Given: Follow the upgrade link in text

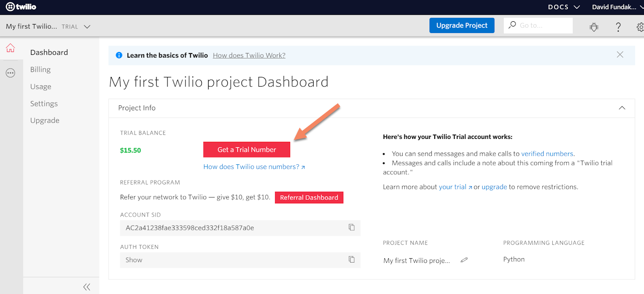Looking at the screenshot, I should tap(494, 187).
